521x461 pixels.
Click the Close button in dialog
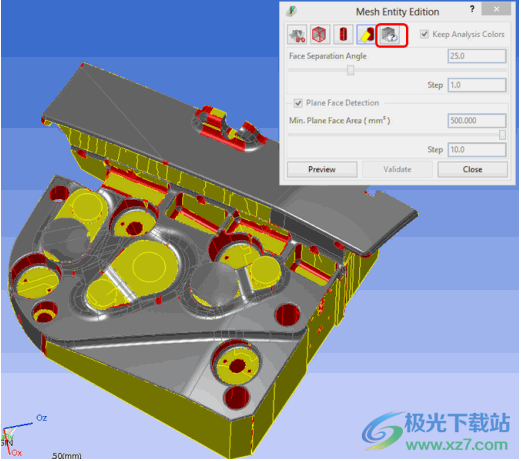point(472,169)
